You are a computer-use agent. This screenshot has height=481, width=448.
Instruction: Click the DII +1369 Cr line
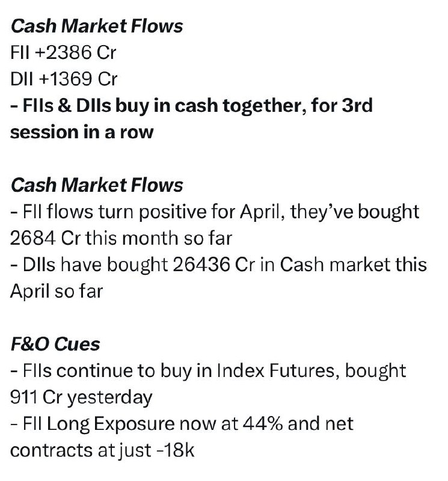pyautogui.click(x=64, y=79)
